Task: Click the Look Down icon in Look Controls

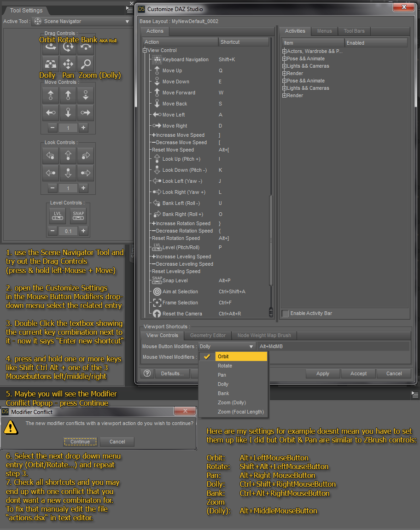Action: coord(68,173)
